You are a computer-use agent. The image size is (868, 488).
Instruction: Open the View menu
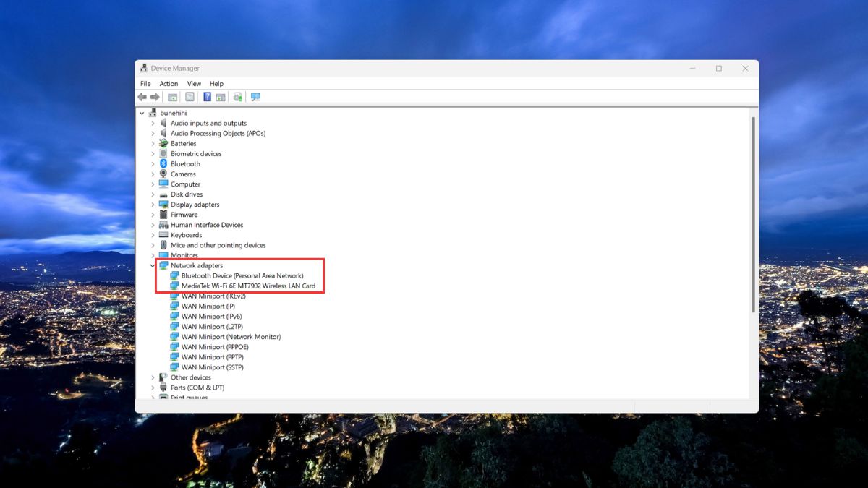click(x=194, y=84)
